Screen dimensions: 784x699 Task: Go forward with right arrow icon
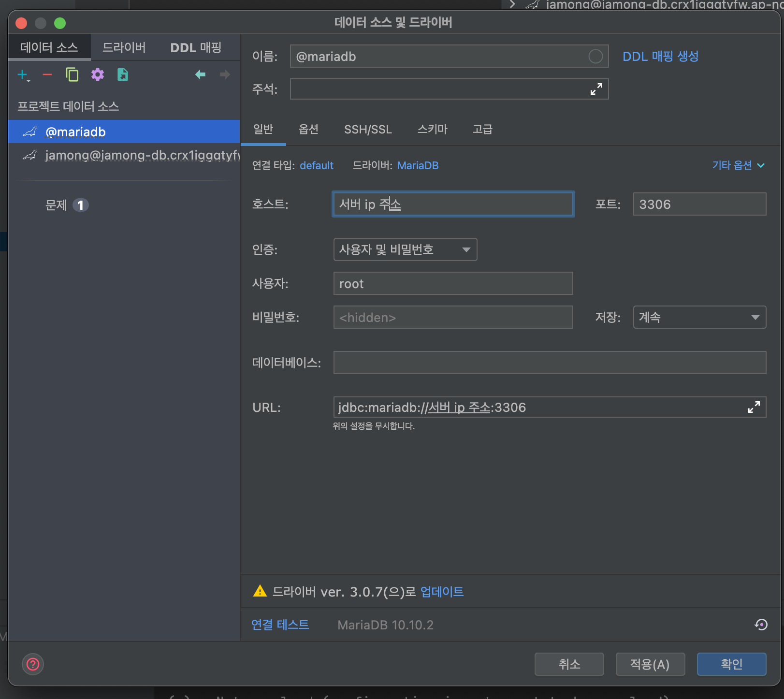click(225, 74)
